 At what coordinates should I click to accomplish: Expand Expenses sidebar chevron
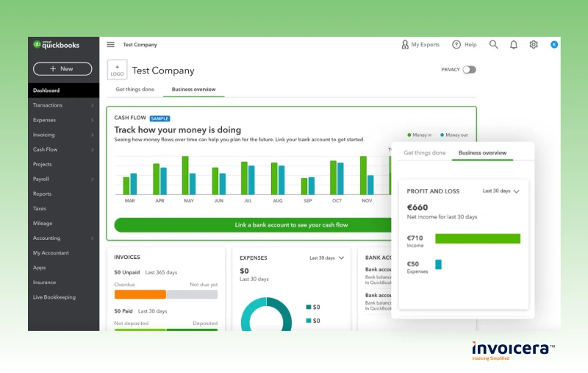click(x=93, y=120)
